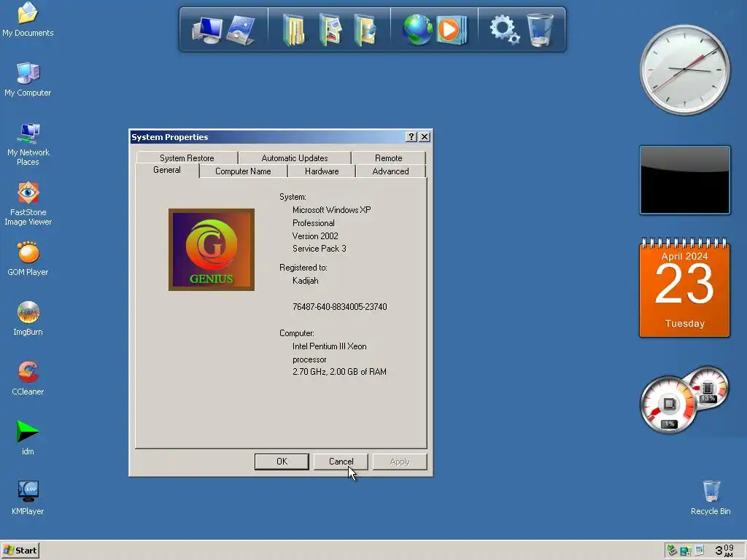The width and height of the screenshot is (747, 560).
Task: Open the Start menu
Action: pyautogui.click(x=20, y=551)
